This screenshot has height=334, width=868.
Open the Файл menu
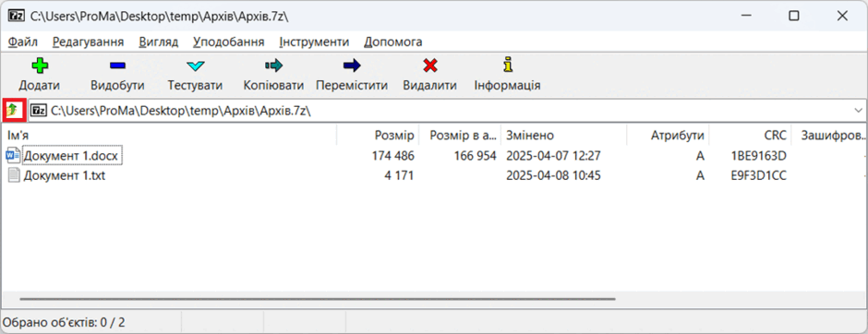[x=23, y=42]
